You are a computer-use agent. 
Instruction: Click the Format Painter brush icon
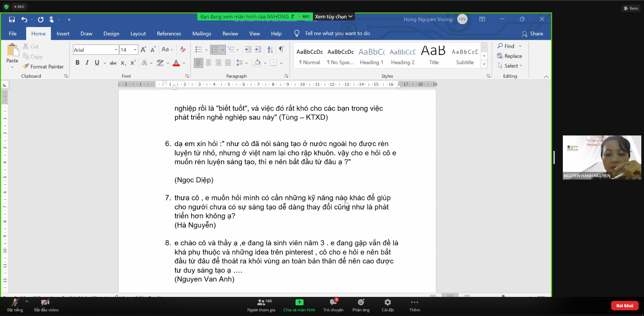(x=26, y=66)
